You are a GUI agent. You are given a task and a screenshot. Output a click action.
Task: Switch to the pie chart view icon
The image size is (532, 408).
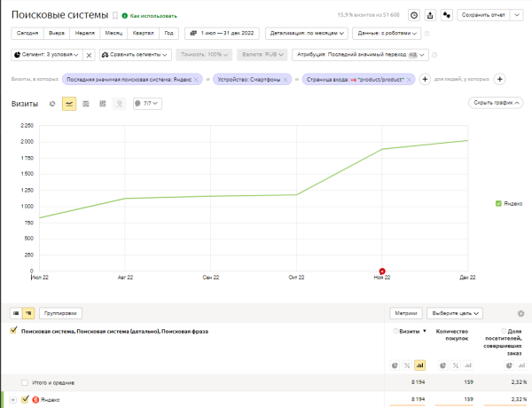53,104
